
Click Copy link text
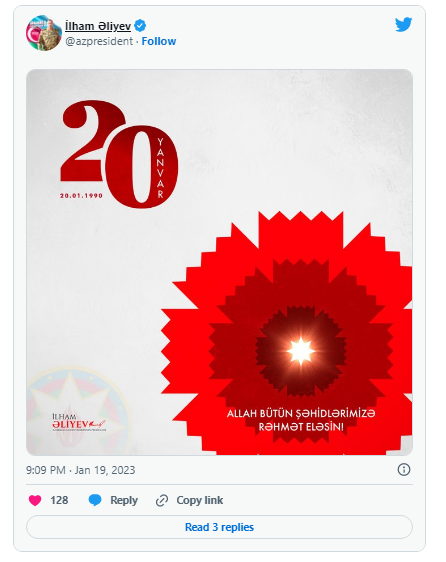pyautogui.click(x=200, y=500)
